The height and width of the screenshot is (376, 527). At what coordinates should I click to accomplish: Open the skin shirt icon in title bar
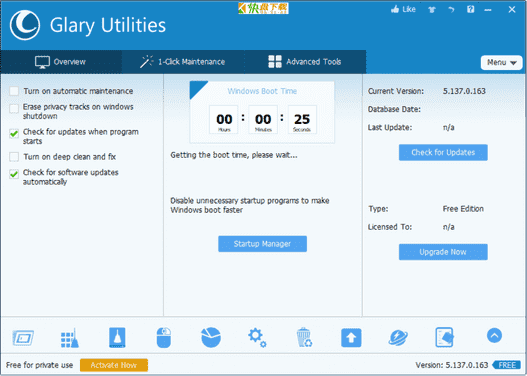click(x=432, y=10)
